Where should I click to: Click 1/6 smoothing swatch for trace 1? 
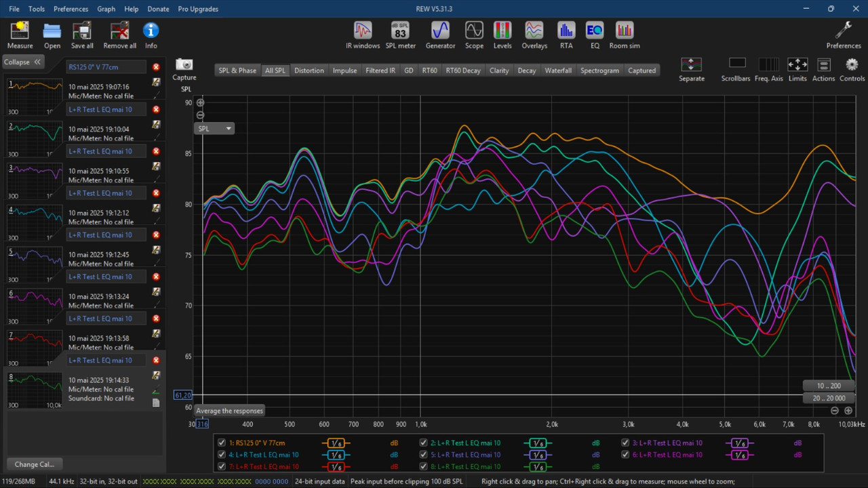tap(336, 443)
